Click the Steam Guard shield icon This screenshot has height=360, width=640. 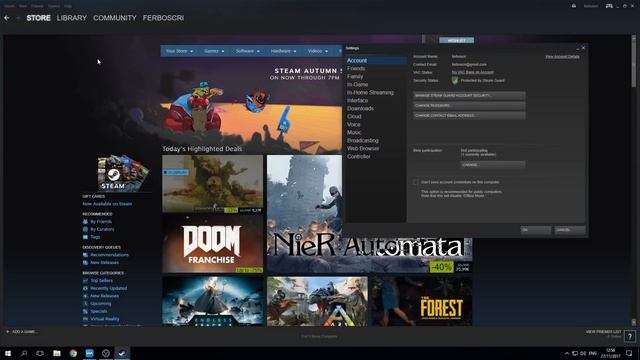point(455,80)
